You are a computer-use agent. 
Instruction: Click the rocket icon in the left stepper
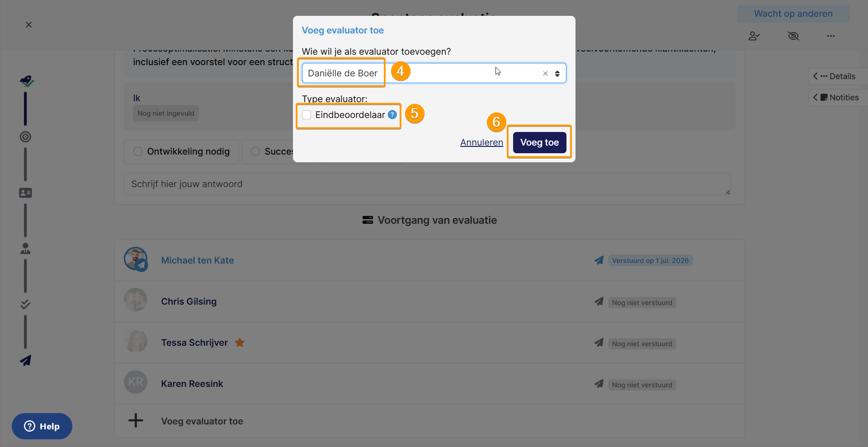(26, 81)
